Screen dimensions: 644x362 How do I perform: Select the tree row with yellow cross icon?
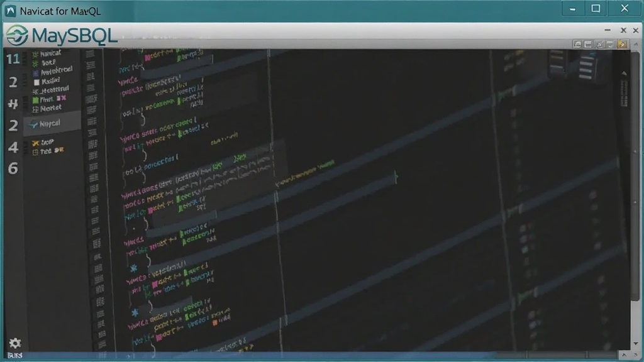pos(43,143)
